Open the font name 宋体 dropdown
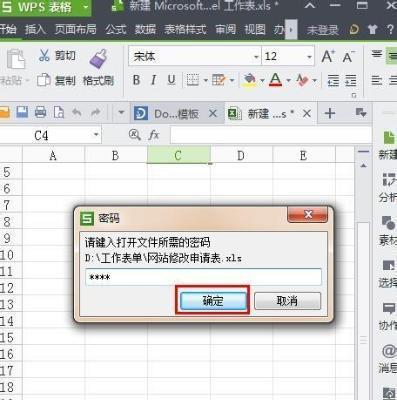 pos(256,57)
